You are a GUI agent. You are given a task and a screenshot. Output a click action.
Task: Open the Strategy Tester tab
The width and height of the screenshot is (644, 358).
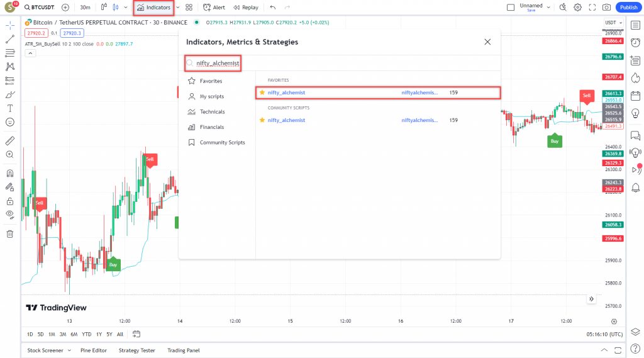pos(136,350)
